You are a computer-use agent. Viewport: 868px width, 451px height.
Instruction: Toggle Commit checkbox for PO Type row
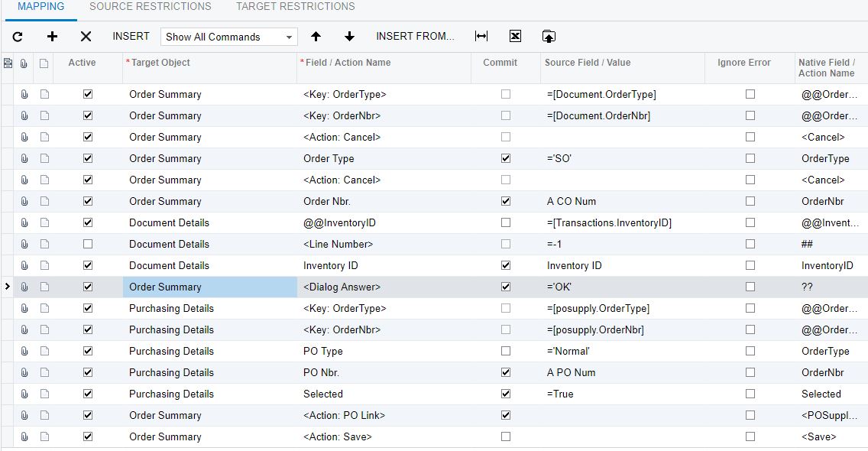[x=505, y=352]
